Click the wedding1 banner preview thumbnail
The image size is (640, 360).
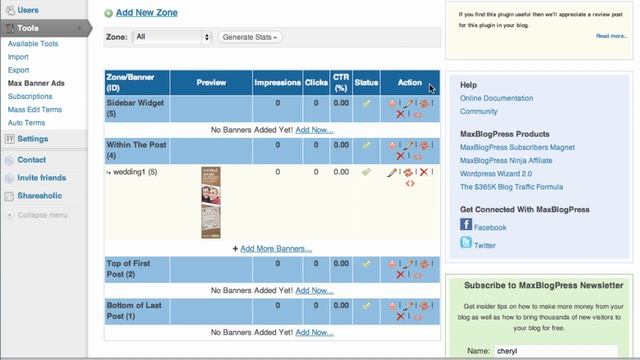tap(211, 202)
